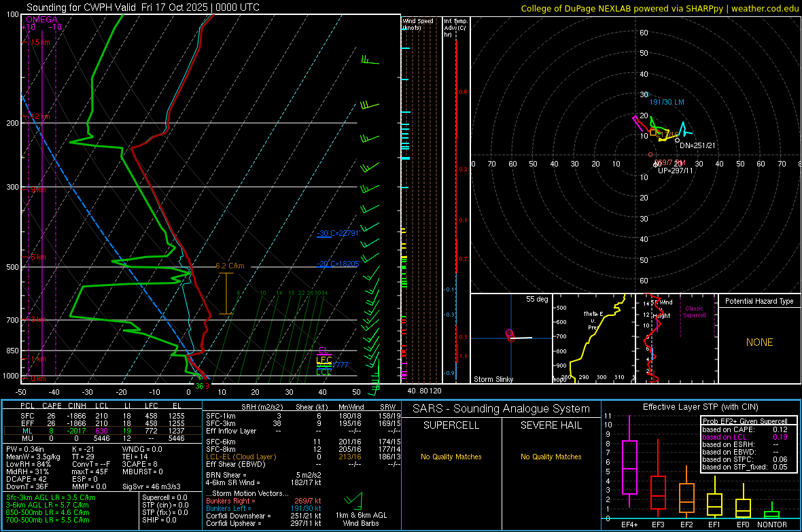802x532 pixels.
Task: Click the '15 km' height marker
Action: coord(40,42)
